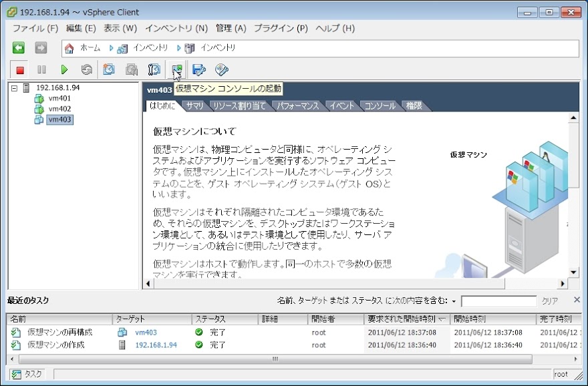The height and width of the screenshot is (386, 588).
Task: Close the recent tasks panel with X
Action: (x=577, y=299)
